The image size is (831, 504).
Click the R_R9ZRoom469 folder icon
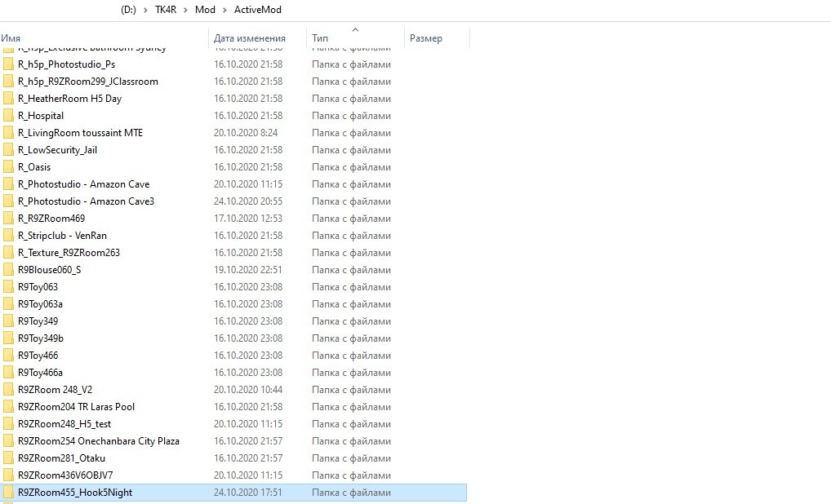(x=8, y=219)
